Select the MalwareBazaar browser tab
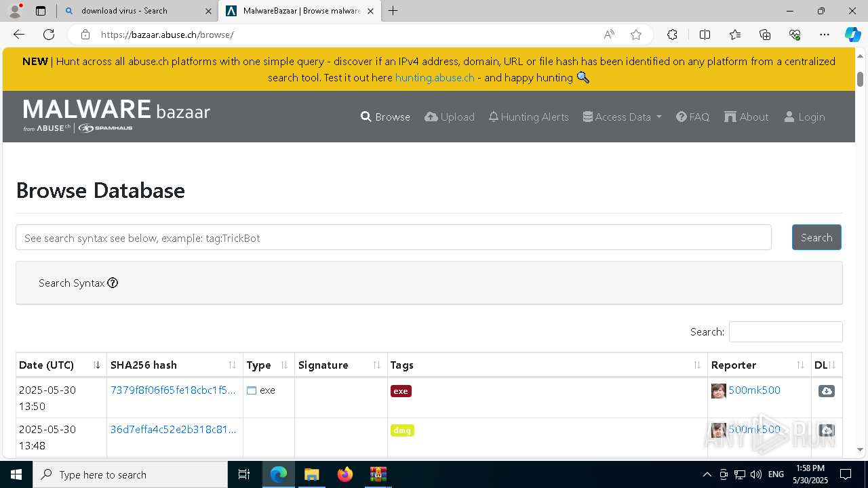Viewport: 868px width, 488px height. pos(300,11)
